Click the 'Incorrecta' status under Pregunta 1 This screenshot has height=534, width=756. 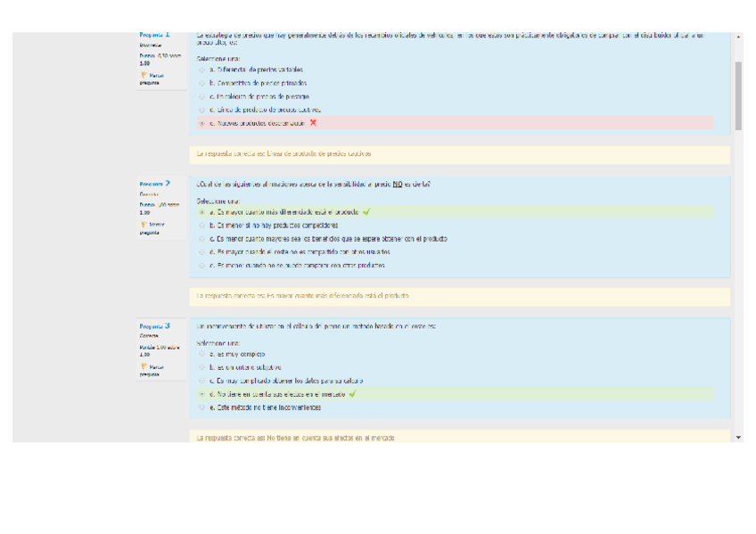(151, 45)
